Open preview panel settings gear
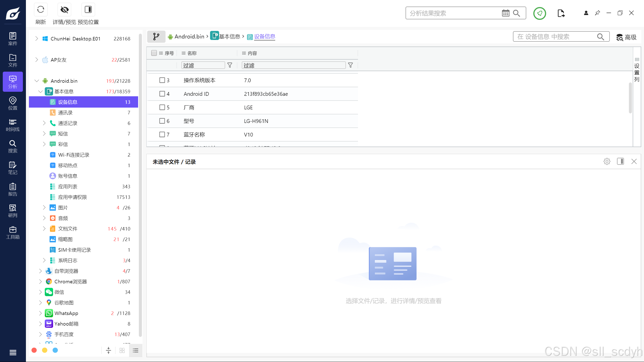The width and height of the screenshot is (644, 362). coord(607,161)
